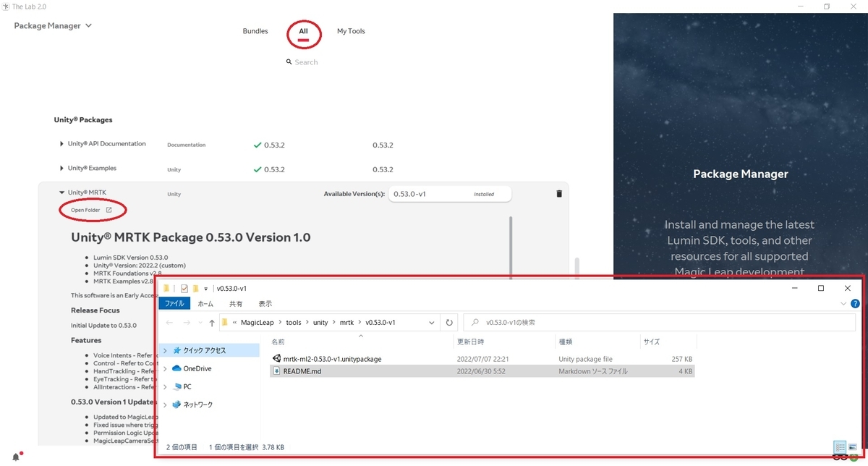Restore The Lab window size
This screenshot has width=868, height=466.
point(827,7)
